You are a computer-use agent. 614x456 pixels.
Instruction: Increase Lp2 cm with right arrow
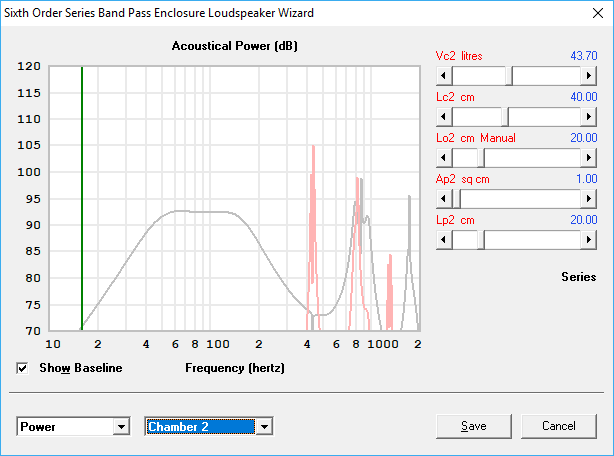pos(589,240)
